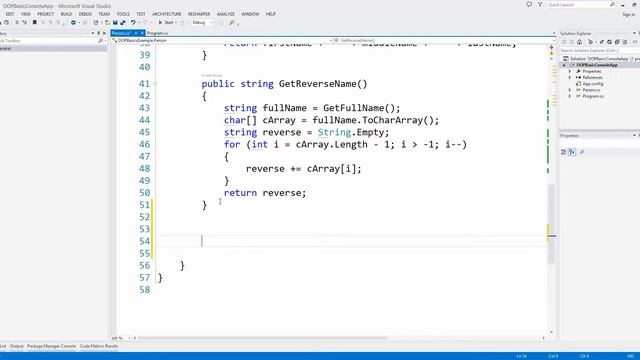Click the New Project icon
The width and height of the screenshot is (640, 360).
pos(96,22)
